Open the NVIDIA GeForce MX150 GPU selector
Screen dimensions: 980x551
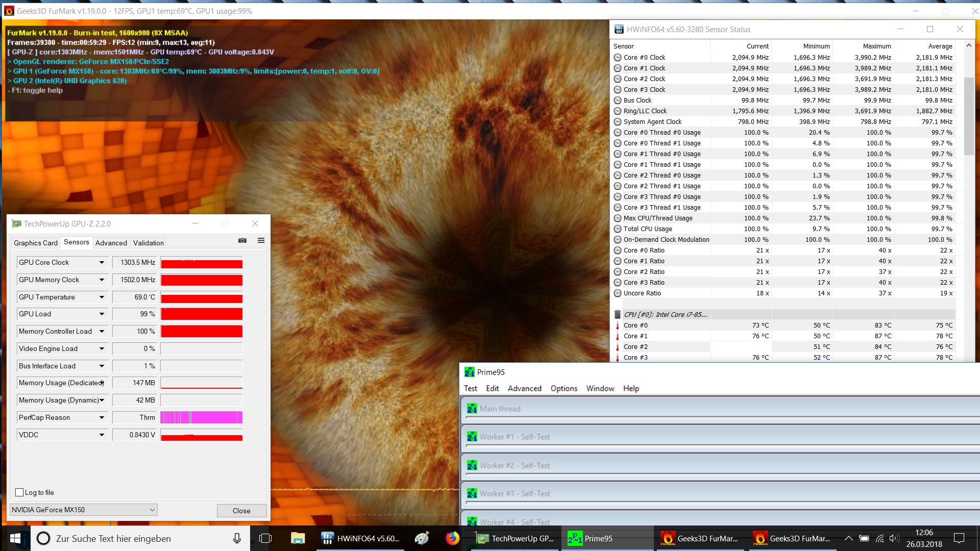point(84,510)
